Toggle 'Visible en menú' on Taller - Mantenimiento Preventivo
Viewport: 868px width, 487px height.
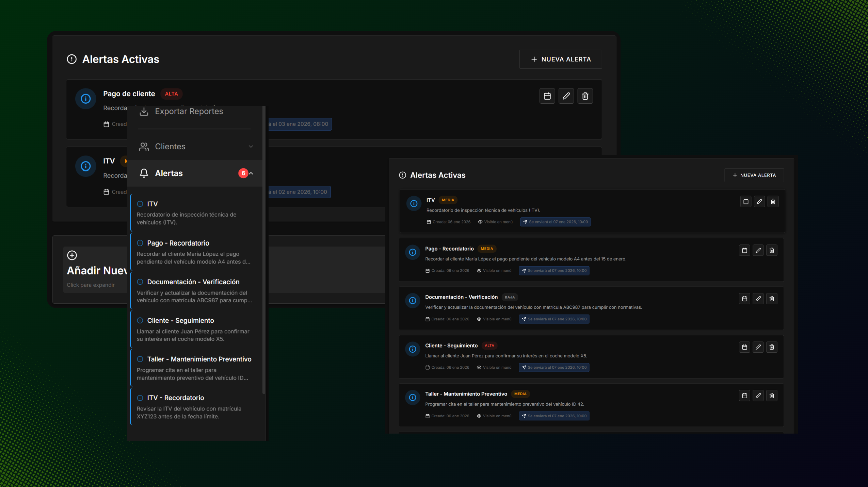[x=479, y=416]
